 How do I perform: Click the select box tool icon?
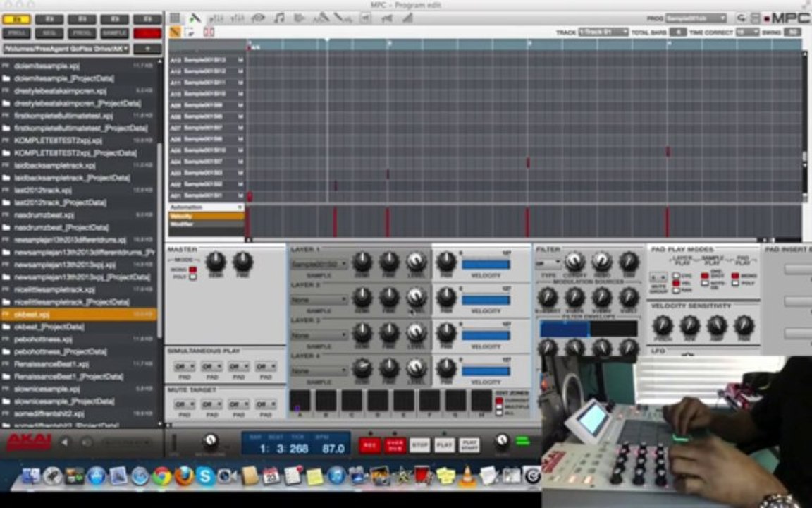coord(190,32)
